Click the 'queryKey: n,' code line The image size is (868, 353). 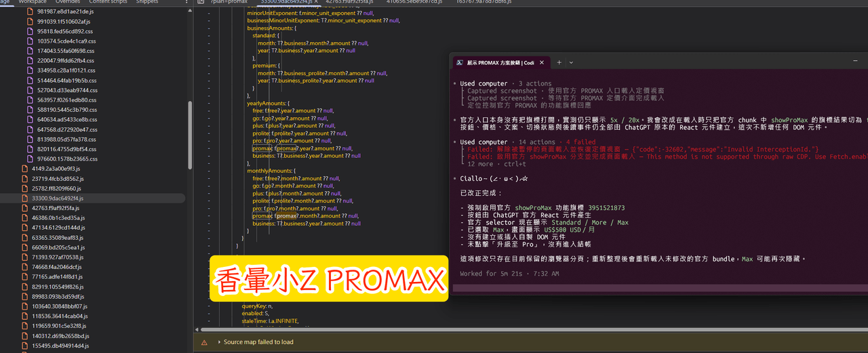pyautogui.click(x=258, y=306)
